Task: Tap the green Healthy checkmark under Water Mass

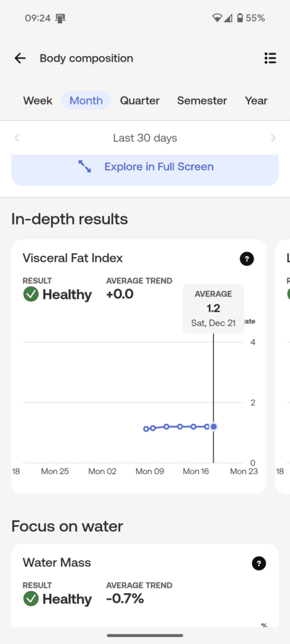Action: [x=31, y=599]
